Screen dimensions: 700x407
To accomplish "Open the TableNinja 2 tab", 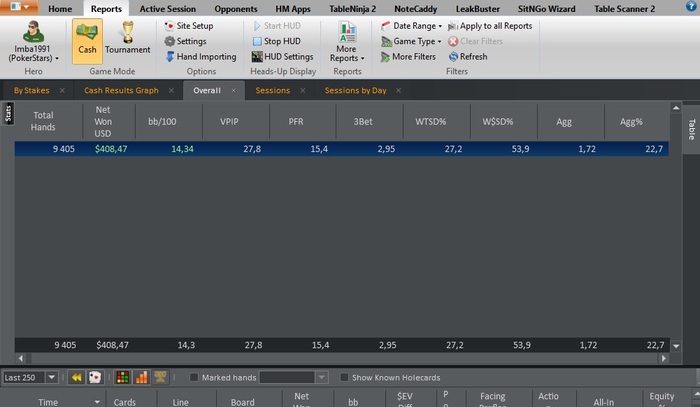I will click(353, 8).
